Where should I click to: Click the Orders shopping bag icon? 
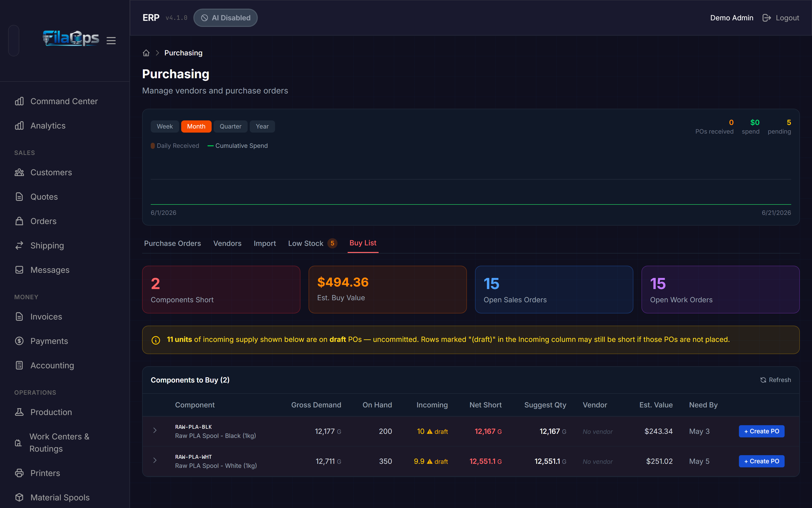coord(20,221)
